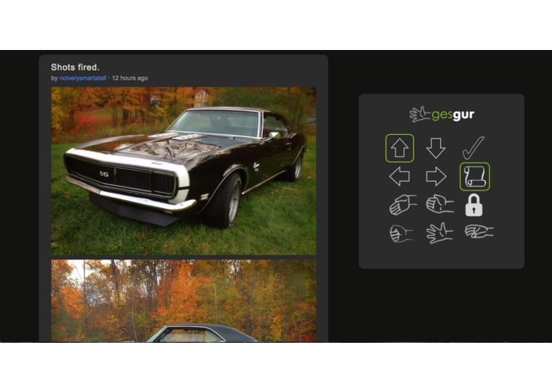The width and height of the screenshot is (552, 392).
Task: Open the first black Camaro SS photo
Action: point(183,171)
